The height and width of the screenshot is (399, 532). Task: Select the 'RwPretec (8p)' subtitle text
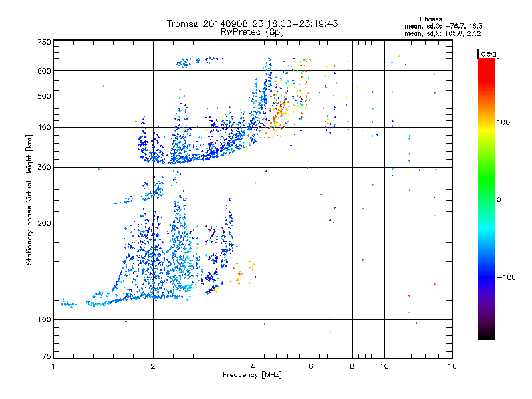tap(252, 32)
